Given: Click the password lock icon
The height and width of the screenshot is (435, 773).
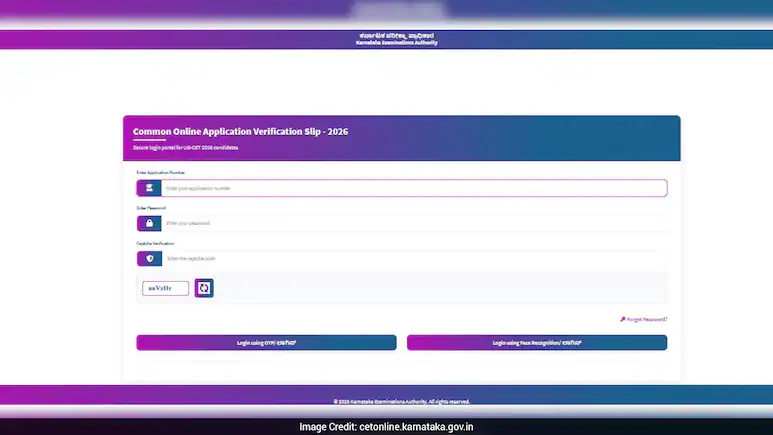Looking at the screenshot, I should (x=149, y=223).
